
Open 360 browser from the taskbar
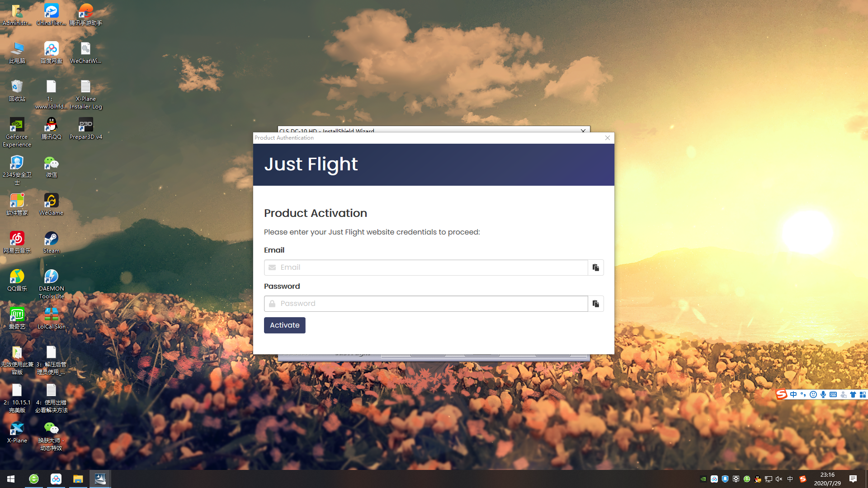pos(34,479)
